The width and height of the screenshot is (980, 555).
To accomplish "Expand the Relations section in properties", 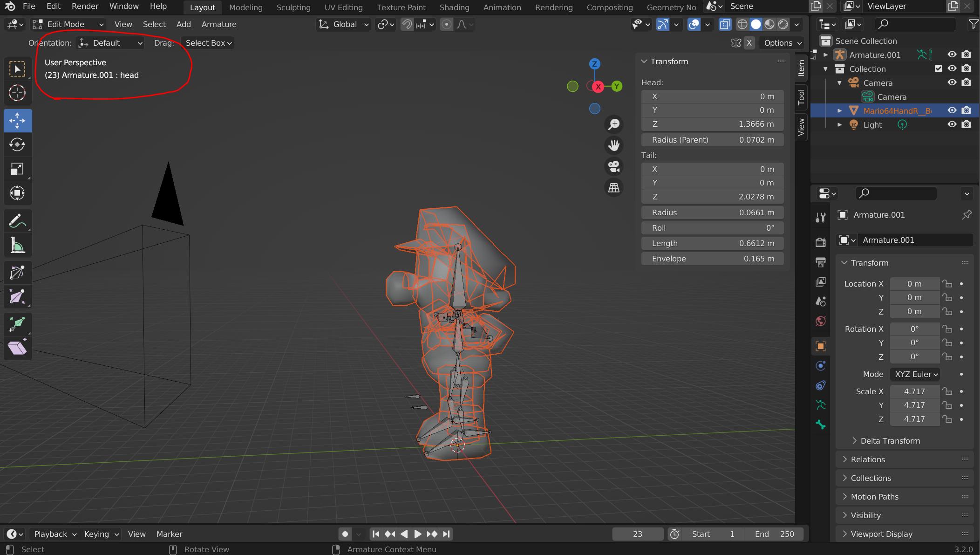I will [870, 459].
